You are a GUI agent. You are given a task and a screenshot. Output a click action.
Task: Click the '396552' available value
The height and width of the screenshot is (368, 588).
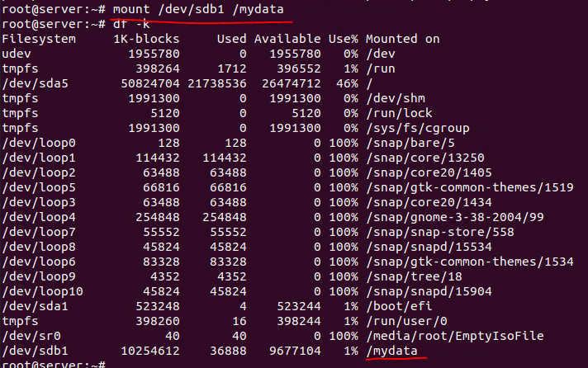(x=298, y=68)
